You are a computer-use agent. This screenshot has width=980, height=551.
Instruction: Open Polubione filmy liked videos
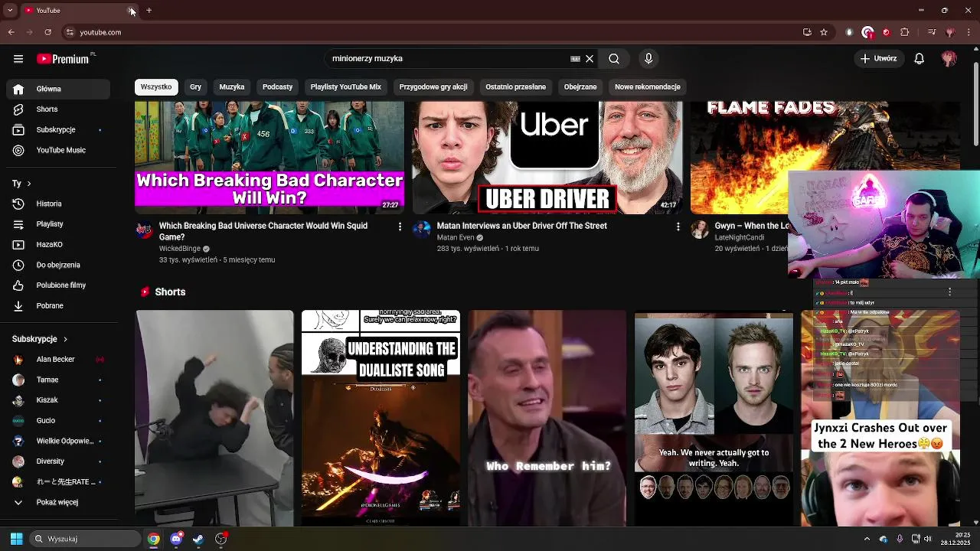pyautogui.click(x=58, y=285)
